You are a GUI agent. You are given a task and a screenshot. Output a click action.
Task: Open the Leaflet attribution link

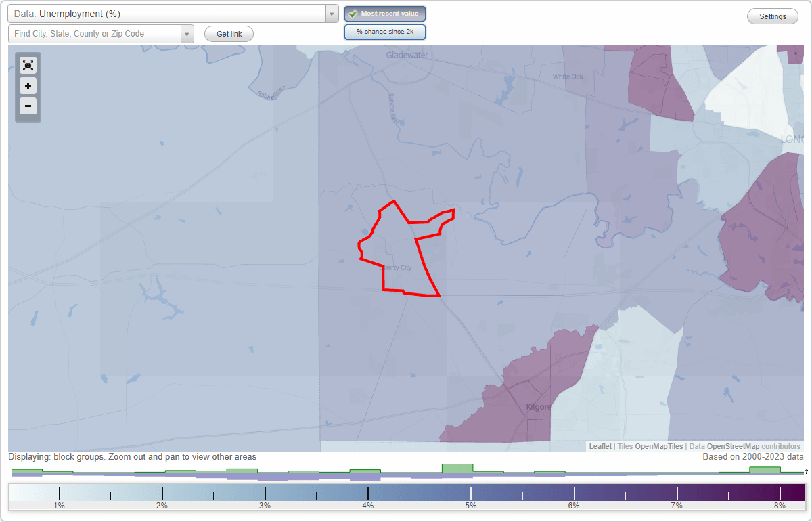[600, 446]
